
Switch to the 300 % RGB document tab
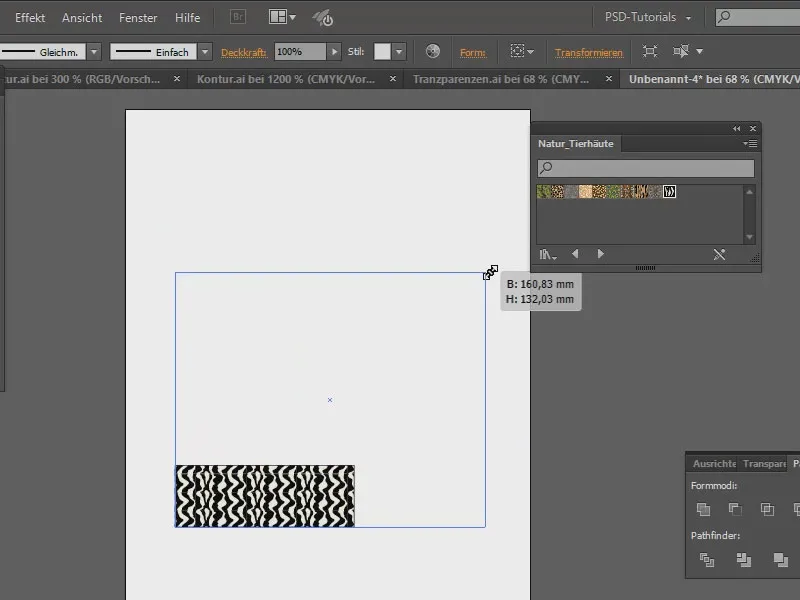(x=82, y=79)
